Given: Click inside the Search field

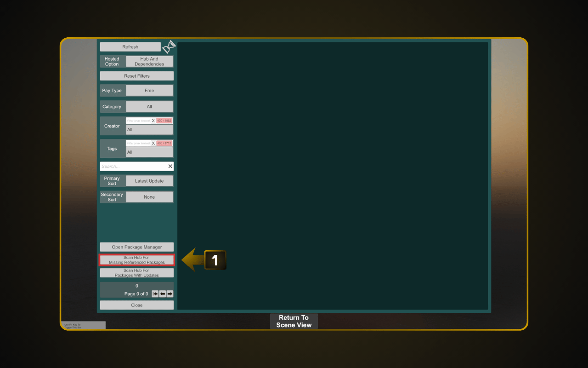Looking at the screenshot, I should coord(133,167).
